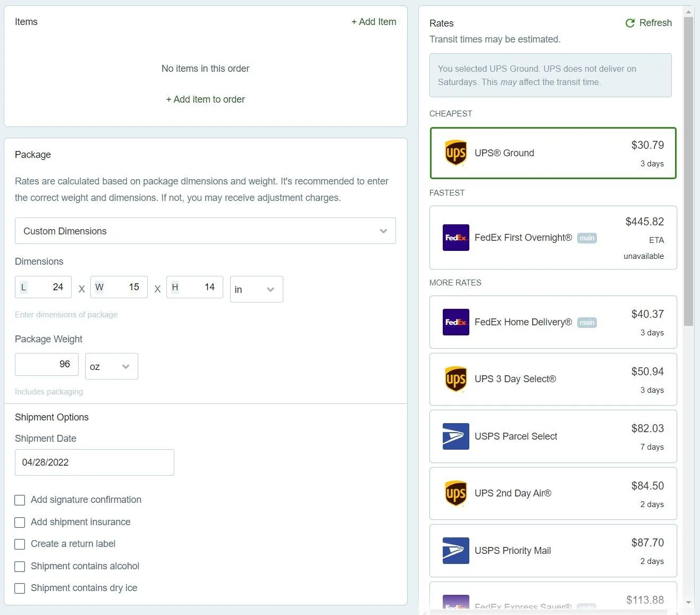
Task: Click the $82.03 price text
Action: pos(647,428)
